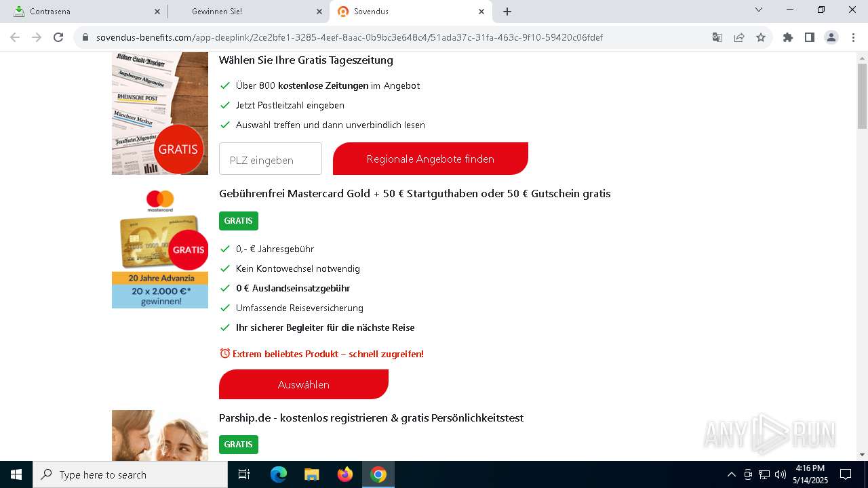
Task: Reload the current page
Action: tap(58, 37)
